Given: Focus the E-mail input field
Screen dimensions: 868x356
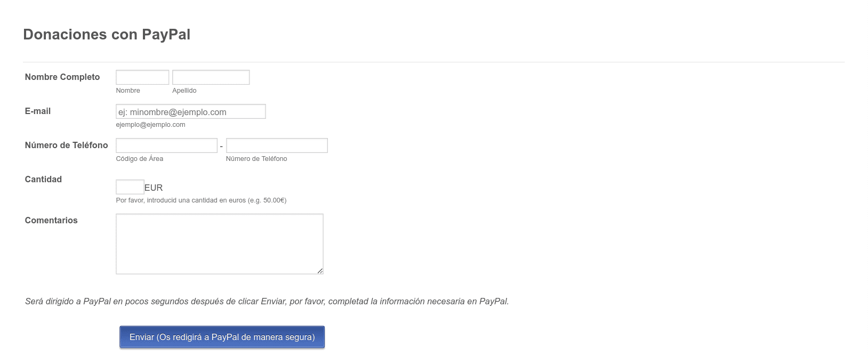Looking at the screenshot, I should point(191,111).
